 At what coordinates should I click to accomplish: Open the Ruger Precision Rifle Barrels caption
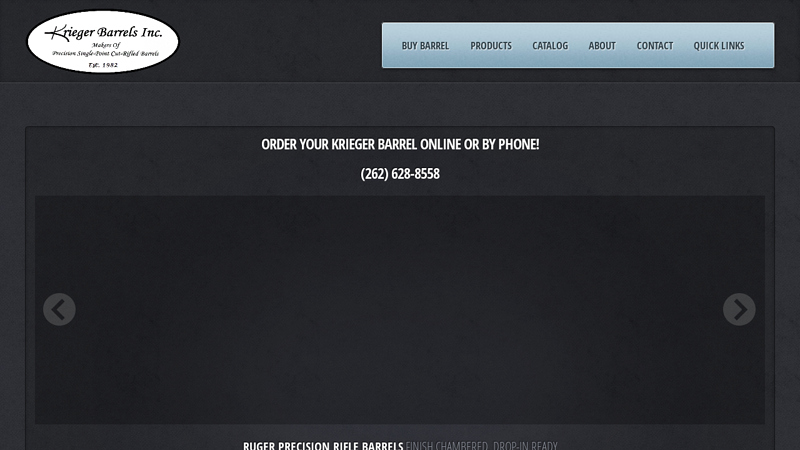[323, 445]
